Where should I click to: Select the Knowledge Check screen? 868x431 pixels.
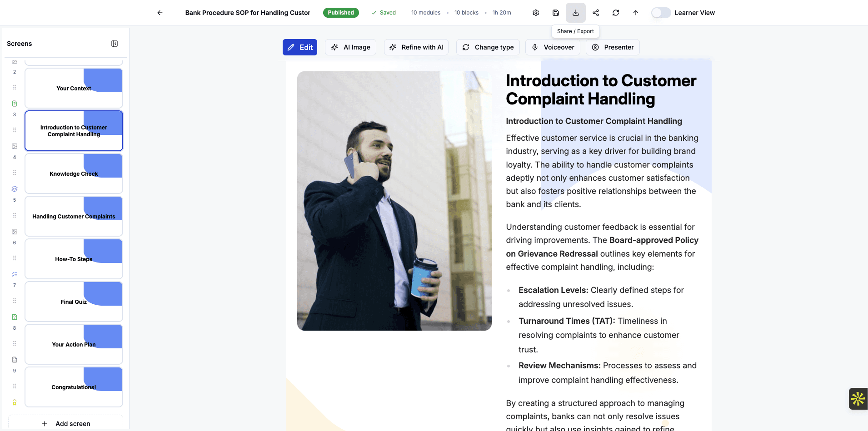tap(73, 173)
